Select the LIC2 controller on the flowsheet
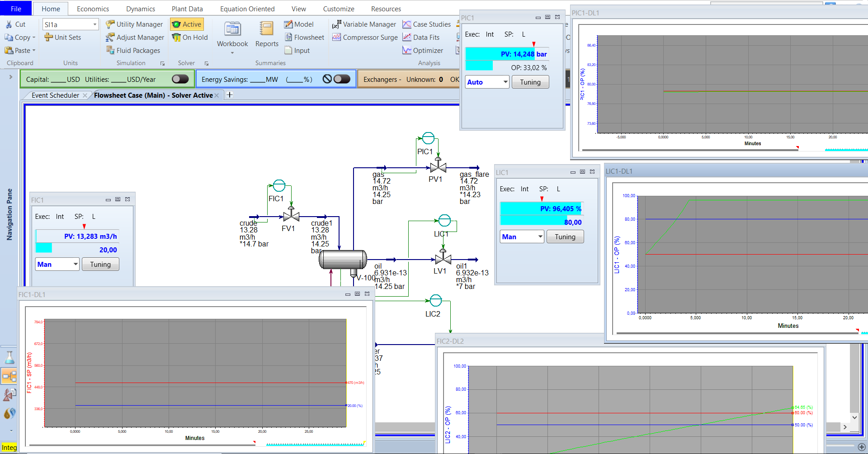 436,300
